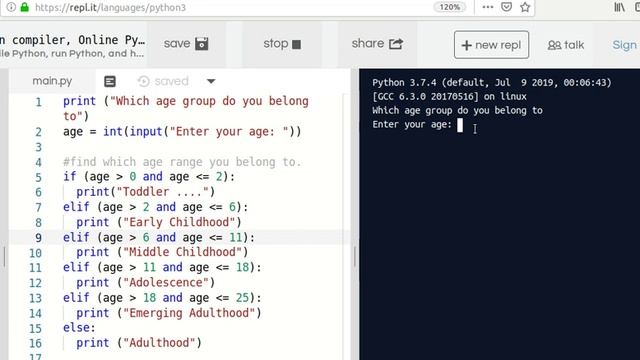
Task: Click the 'Emerging Adulthood' string on line 14
Action: click(189, 313)
